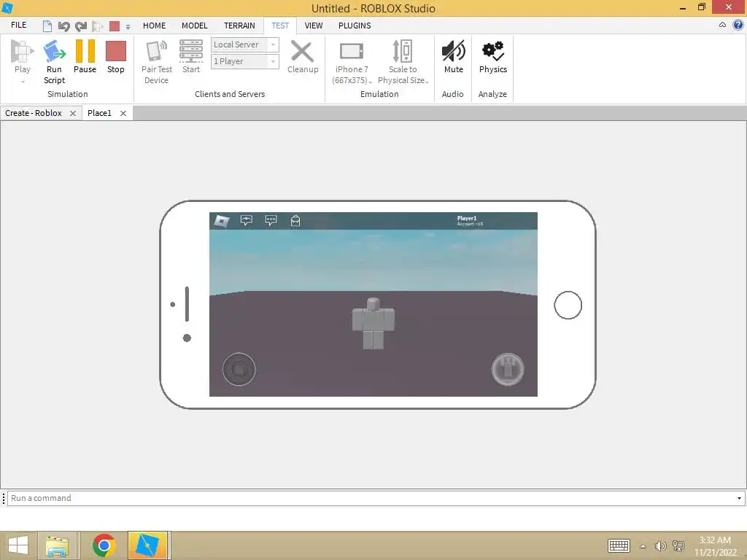The width and height of the screenshot is (747, 560).
Task: Collapse the ribbon with the caret icon
Action: pos(722,25)
